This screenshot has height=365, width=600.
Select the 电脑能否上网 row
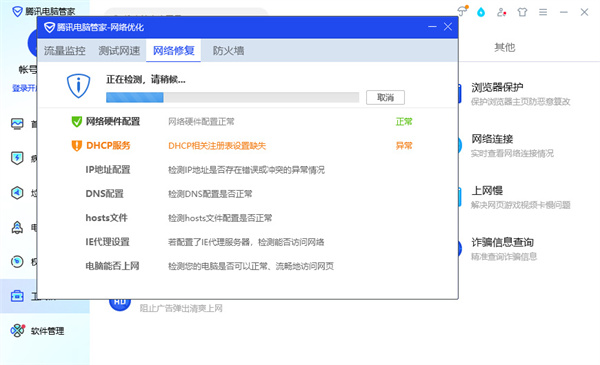(248, 266)
